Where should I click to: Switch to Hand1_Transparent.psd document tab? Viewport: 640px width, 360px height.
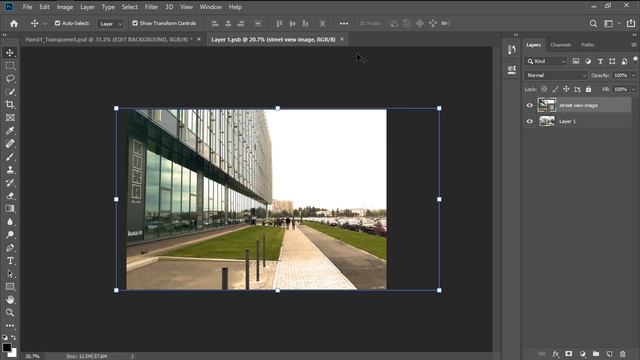pos(109,40)
